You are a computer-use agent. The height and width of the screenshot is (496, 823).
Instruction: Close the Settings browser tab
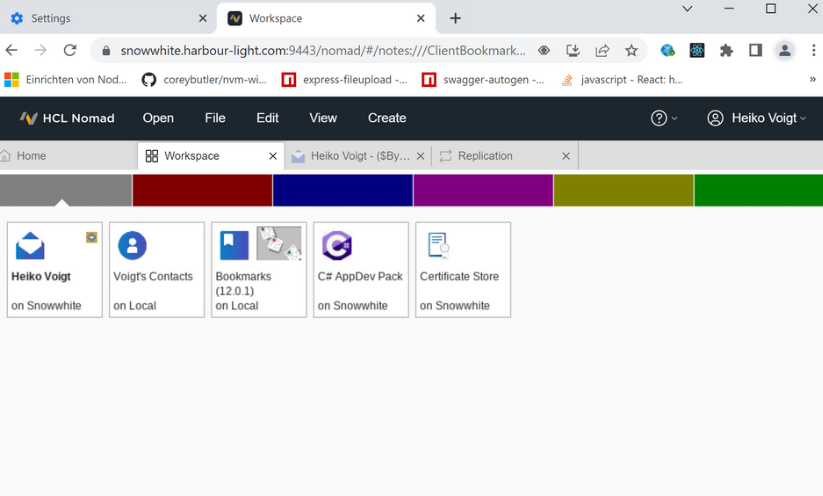pyautogui.click(x=203, y=18)
